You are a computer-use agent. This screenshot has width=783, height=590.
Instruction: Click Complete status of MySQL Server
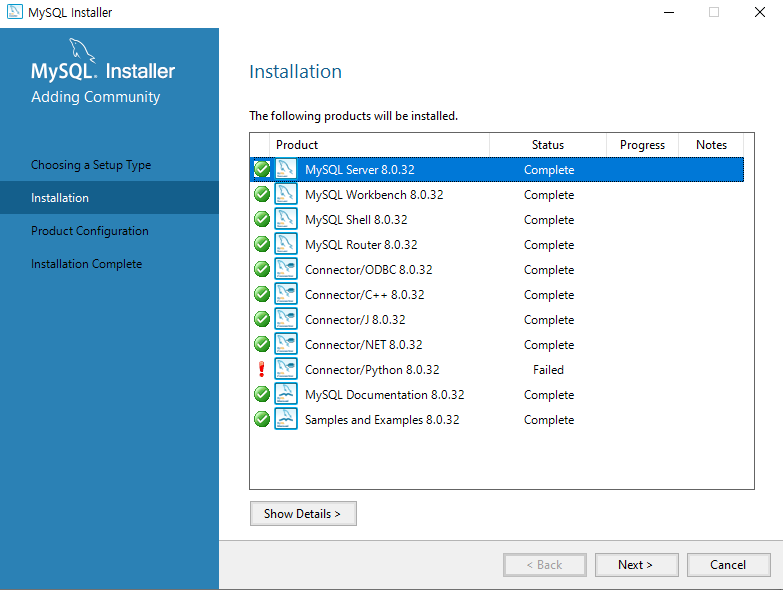point(549,170)
